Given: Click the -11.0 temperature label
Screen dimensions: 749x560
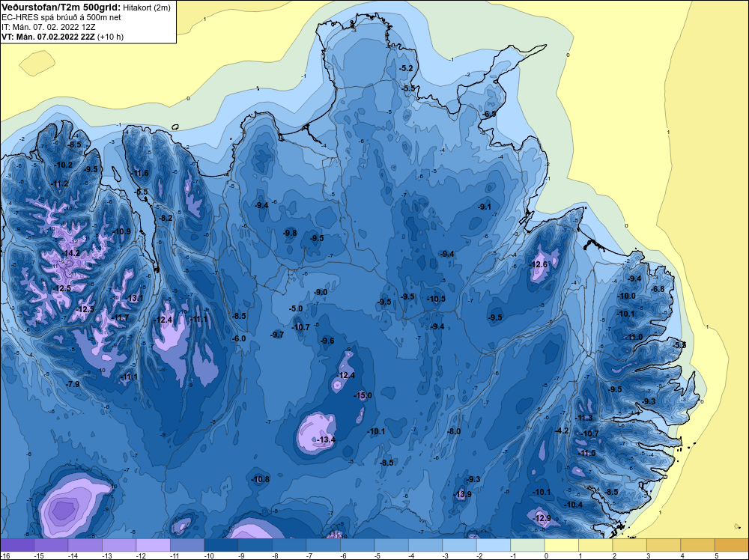Looking at the screenshot, I should 634,337.
